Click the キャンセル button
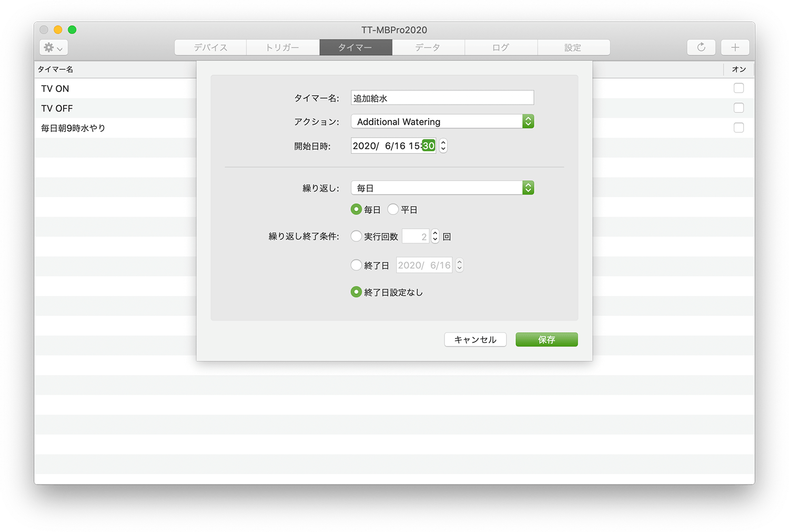 [475, 340]
